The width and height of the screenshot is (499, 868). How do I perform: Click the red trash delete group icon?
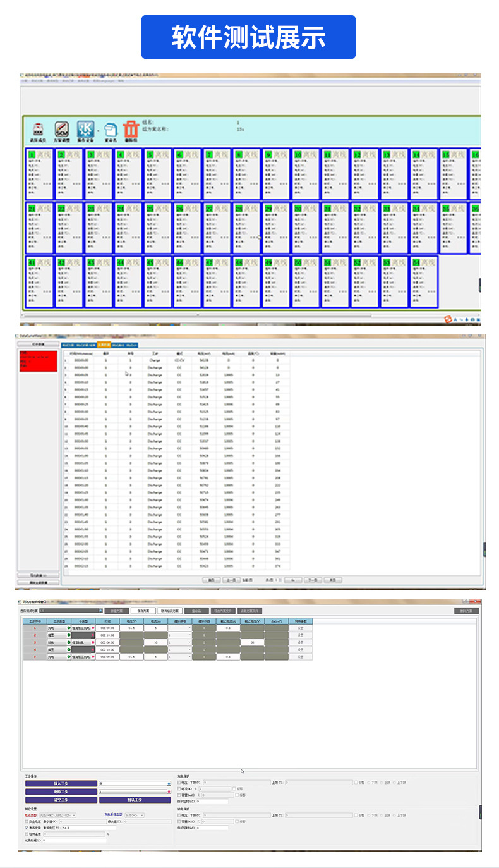click(x=131, y=130)
